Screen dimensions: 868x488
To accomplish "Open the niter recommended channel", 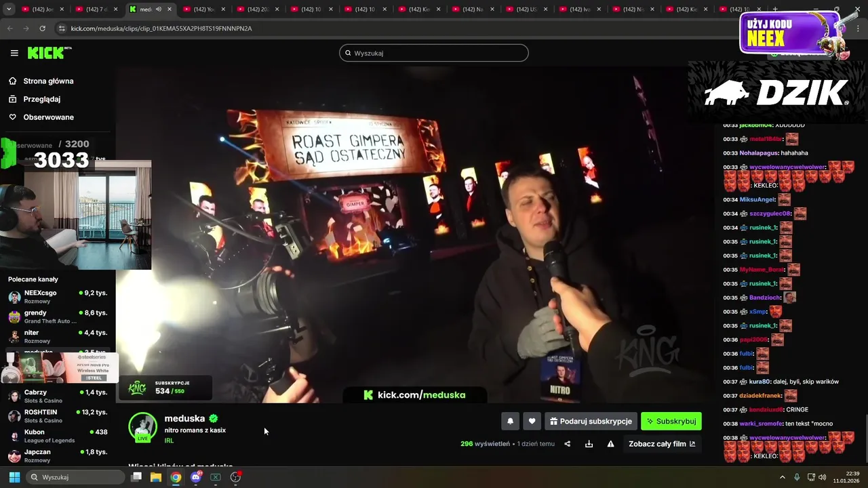I will [x=58, y=336].
